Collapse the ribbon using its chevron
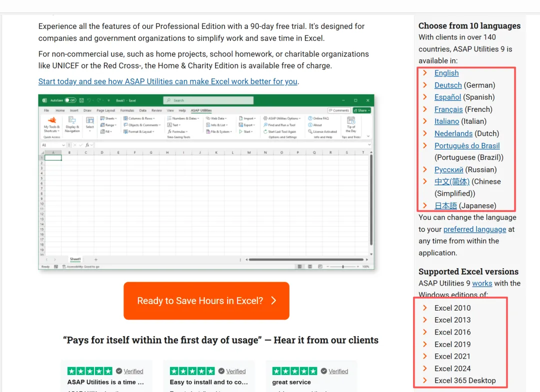Screen dimensions: 540x392 pyautogui.click(x=368, y=136)
